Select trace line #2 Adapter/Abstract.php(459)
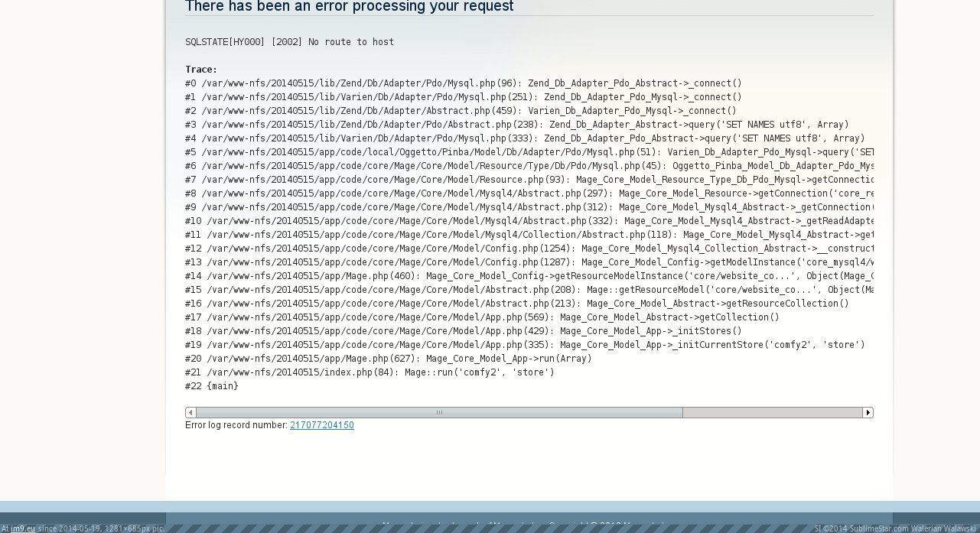The width and height of the screenshot is (980, 533). point(461,111)
